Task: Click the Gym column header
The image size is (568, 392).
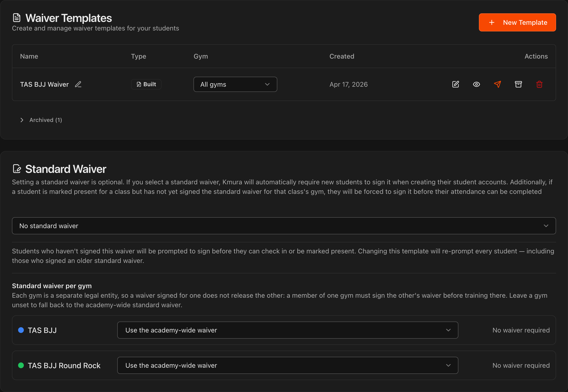Action: [201, 56]
